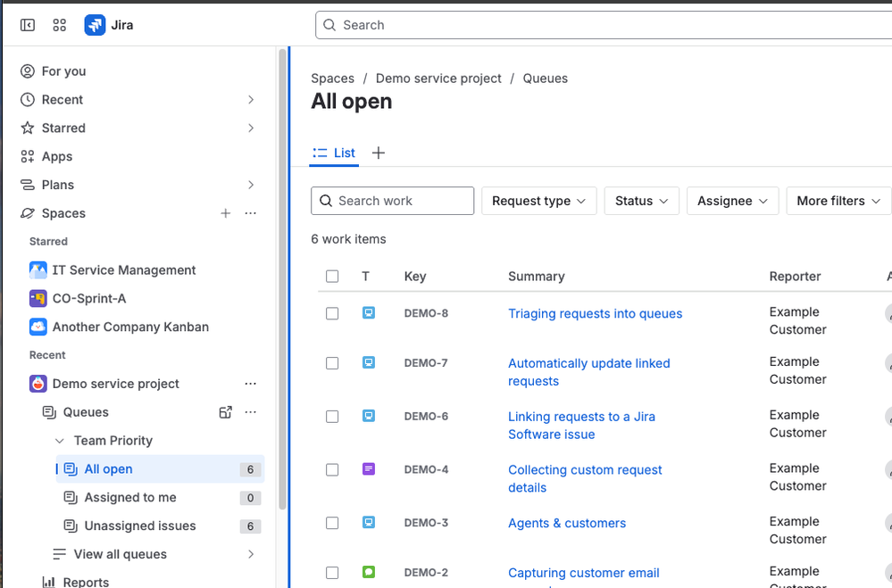
Task: Select the All open queue
Action: tap(161, 469)
